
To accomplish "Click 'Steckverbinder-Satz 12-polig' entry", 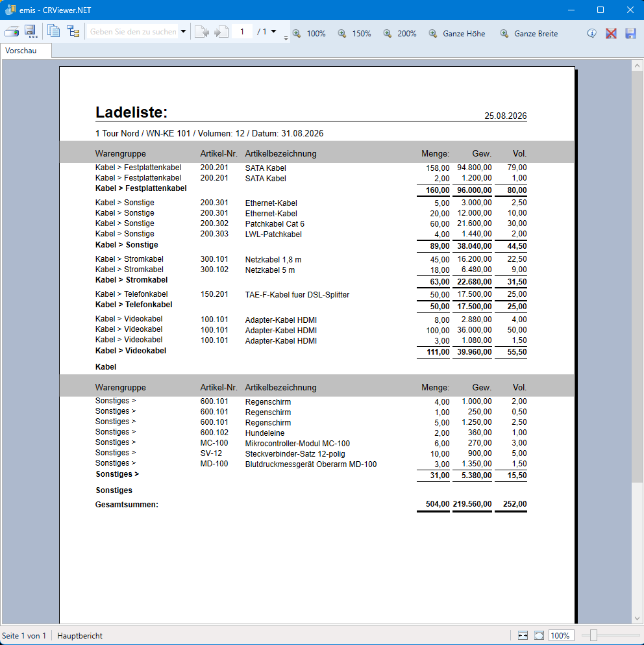I will (295, 454).
